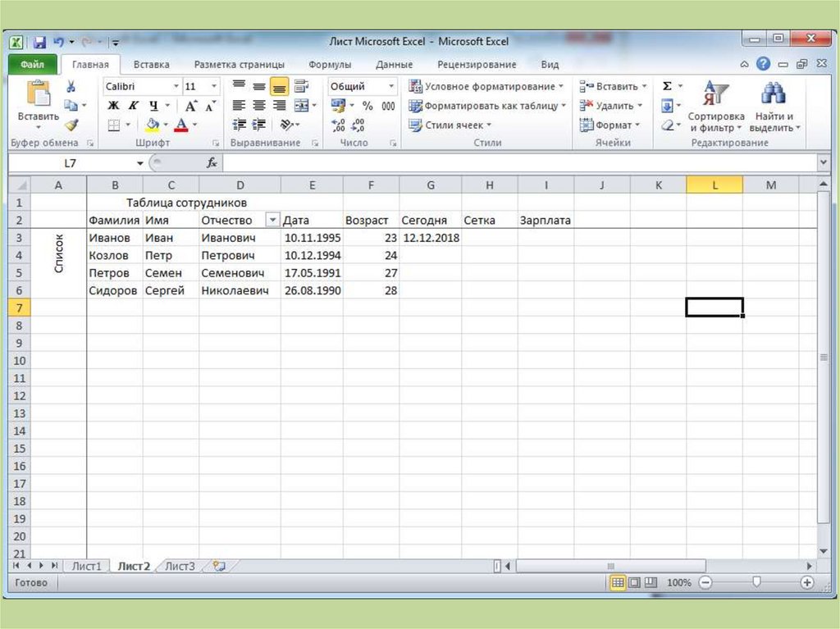Click the zoom slider in status bar
This screenshot has height=629, width=840.
[756, 582]
